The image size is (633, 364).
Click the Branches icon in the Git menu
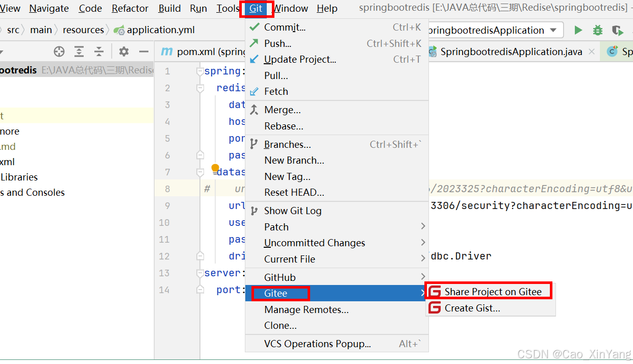[x=254, y=145]
